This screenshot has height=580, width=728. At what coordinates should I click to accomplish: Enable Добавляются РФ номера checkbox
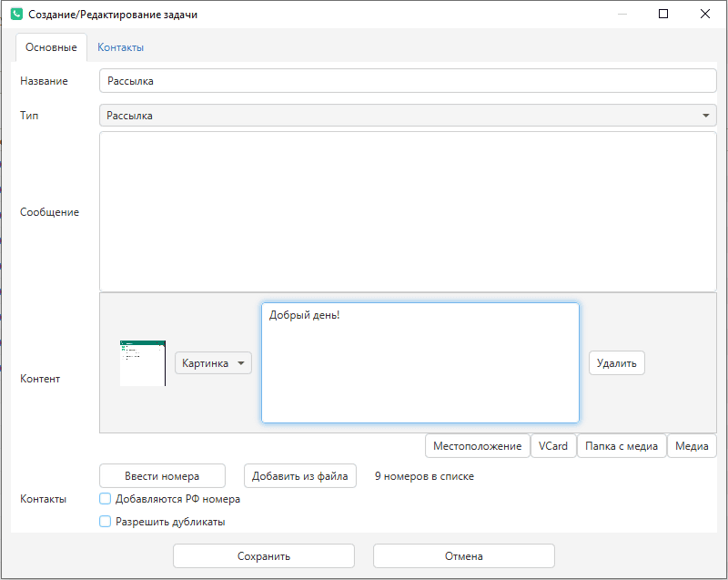(x=106, y=499)
